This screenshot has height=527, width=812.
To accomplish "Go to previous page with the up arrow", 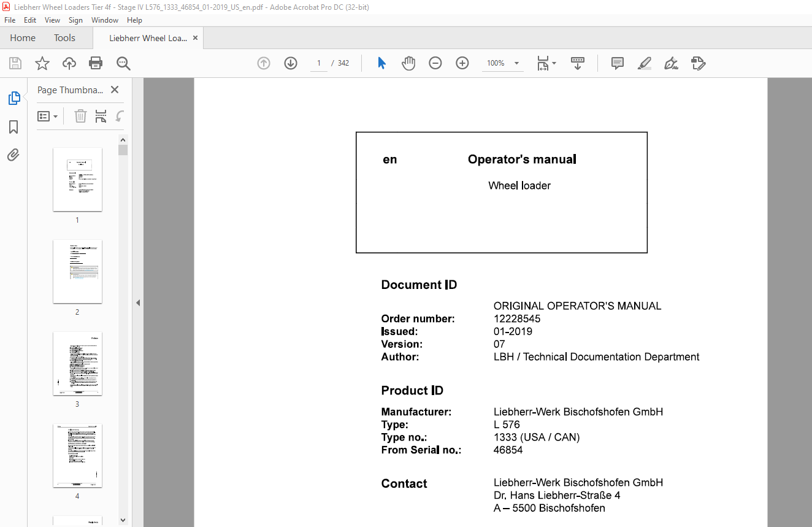I will pyautogui.click(x=264, y=63).
